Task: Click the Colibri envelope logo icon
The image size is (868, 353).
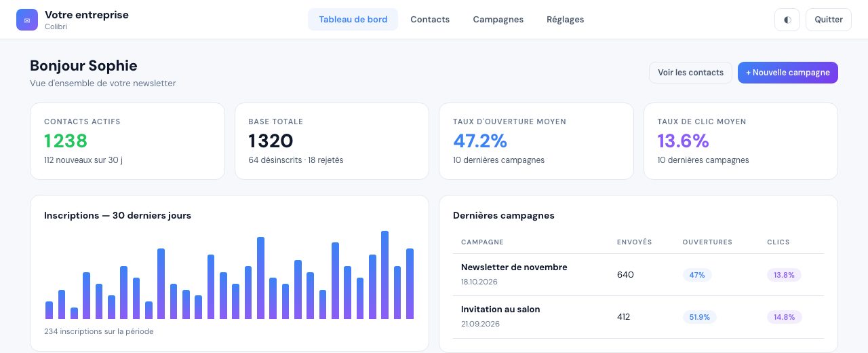Action: 27,20
